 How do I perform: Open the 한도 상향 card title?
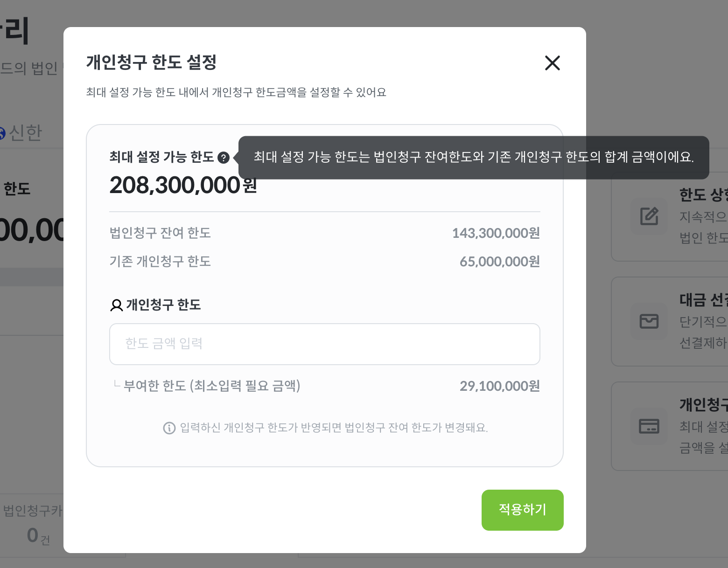click(x=703, y=195)
